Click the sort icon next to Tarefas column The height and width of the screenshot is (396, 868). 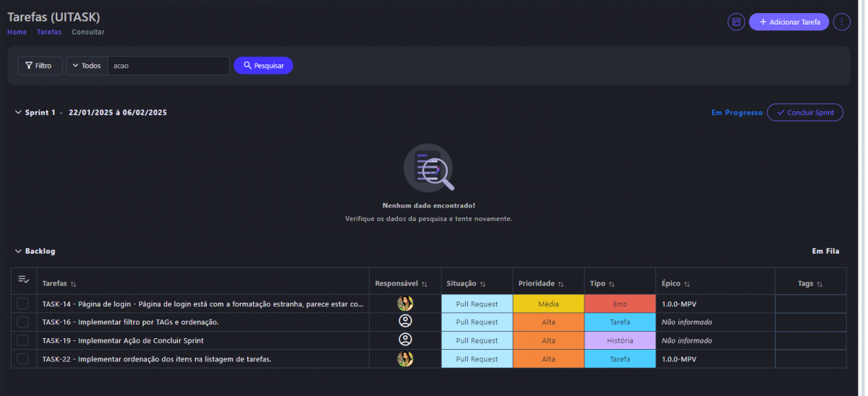coord(74,284)
